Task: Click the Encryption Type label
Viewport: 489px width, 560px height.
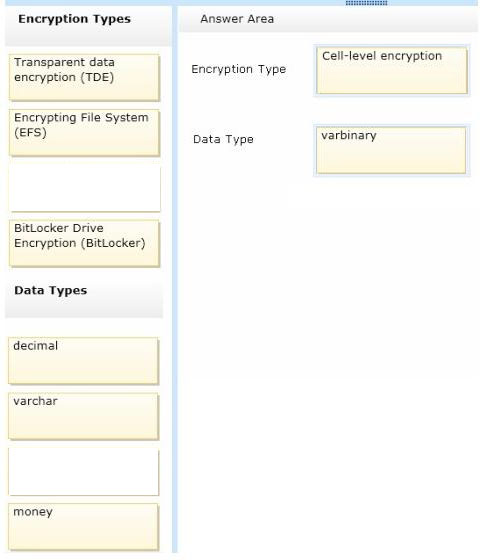Action: point(239,69)
